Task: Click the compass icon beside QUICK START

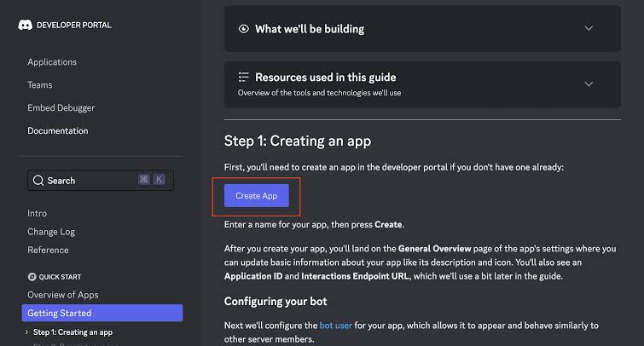Action: (32, 277)
